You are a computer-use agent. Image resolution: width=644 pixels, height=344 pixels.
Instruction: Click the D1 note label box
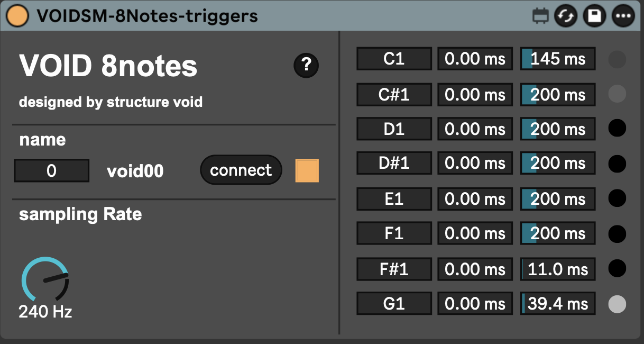click(x=394, y=129)
